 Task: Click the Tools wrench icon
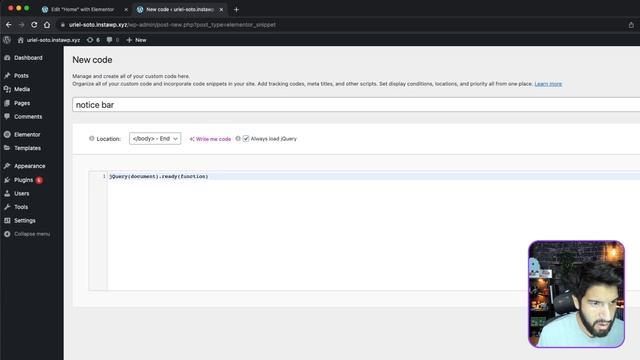tap(7, 207)
